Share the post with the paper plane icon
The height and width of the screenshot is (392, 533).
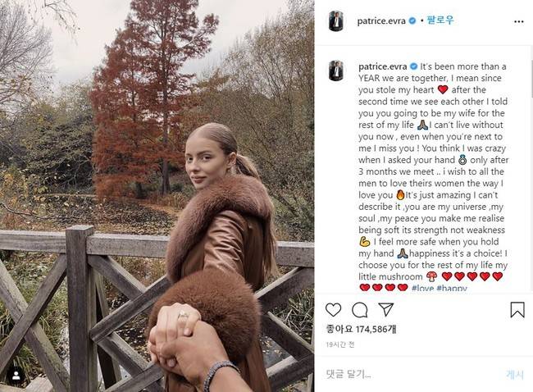click(x=385, y=310)
